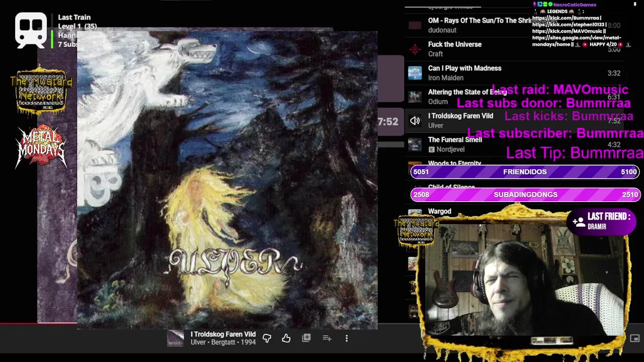Image resolution: width=644 pixels, height=362 pixels.
Task: Open the miniplayer icon in bottom corner
Action: (x=635, y=338)
